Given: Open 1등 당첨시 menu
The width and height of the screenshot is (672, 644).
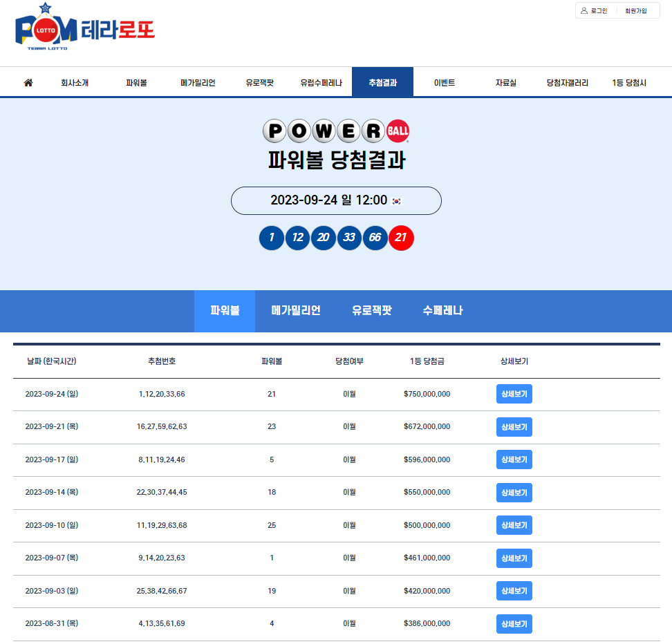Looking at the screenshot, I should 628,83.
